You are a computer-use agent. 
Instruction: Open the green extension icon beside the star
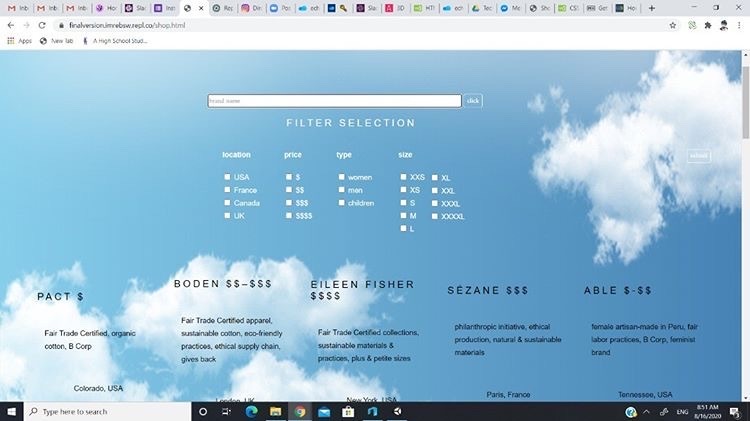692,25
